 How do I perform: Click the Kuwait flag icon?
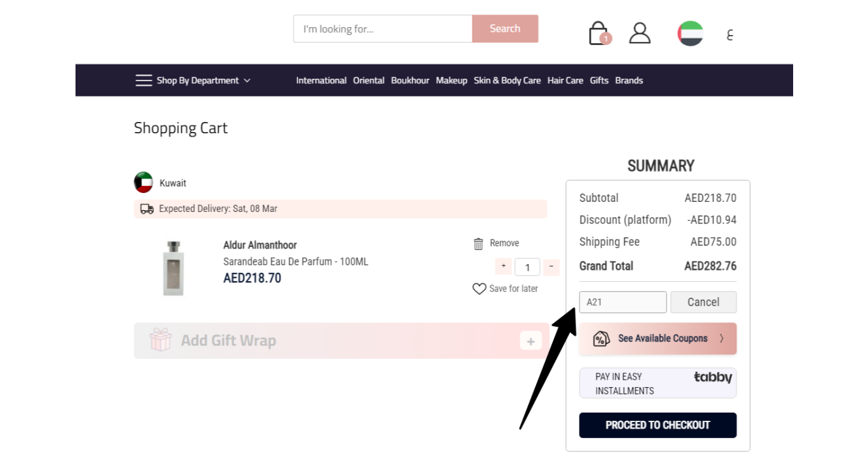(x=143, y=182)
